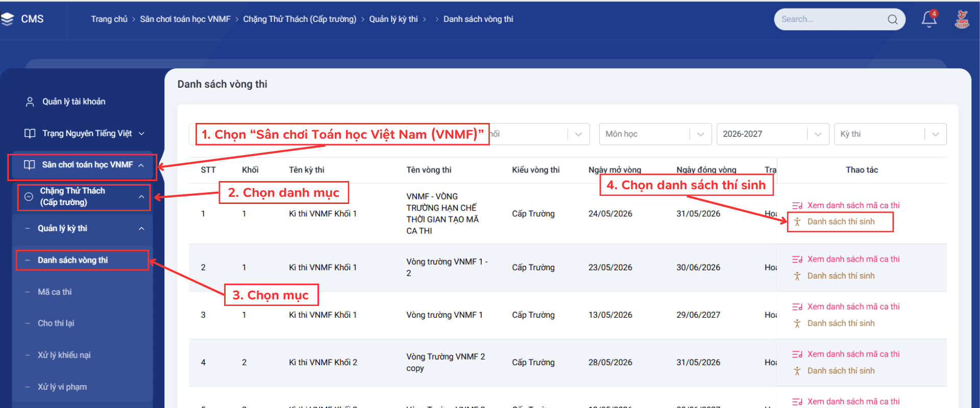Open Danh sách thí sinh for row 1
Viewport: 980px width, 408px height.
point(841,222)
